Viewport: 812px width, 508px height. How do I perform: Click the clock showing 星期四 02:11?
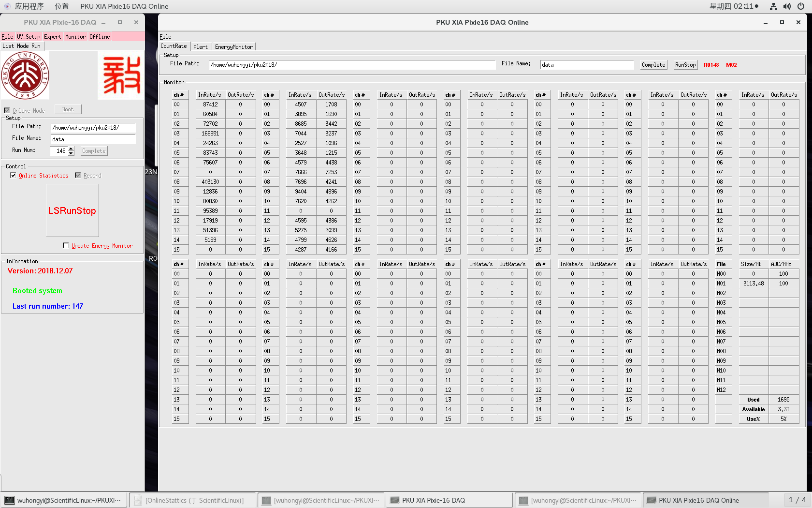[734, 6]
